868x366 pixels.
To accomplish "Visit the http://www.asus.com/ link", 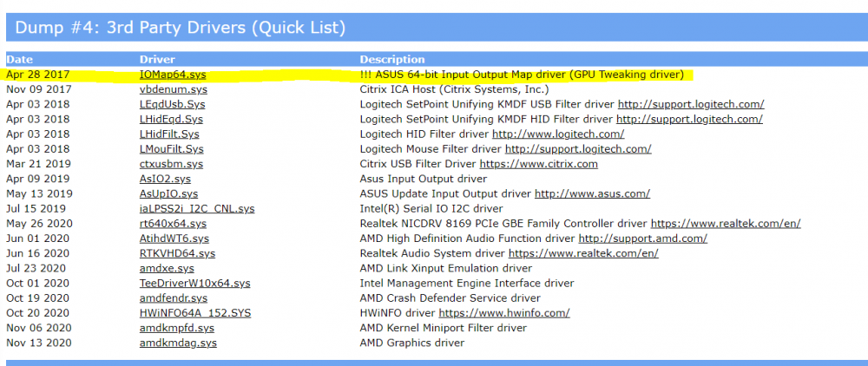I will (592, 193).
